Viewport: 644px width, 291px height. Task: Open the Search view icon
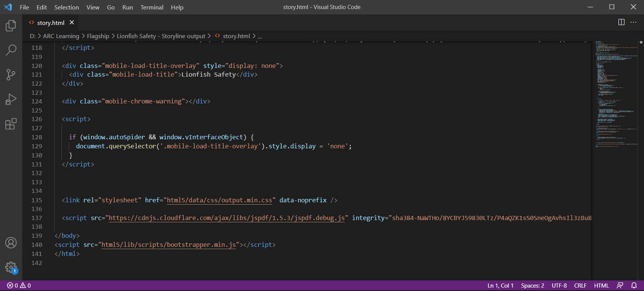coord(11,50)
